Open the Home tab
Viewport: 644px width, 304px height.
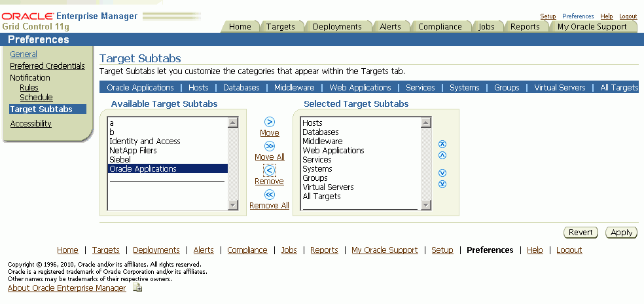[240, 27]
